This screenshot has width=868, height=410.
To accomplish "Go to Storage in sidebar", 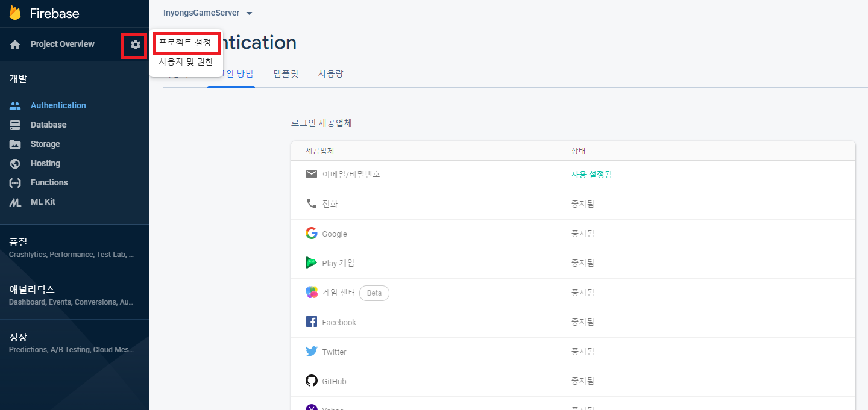I will [x=45, y=144].
